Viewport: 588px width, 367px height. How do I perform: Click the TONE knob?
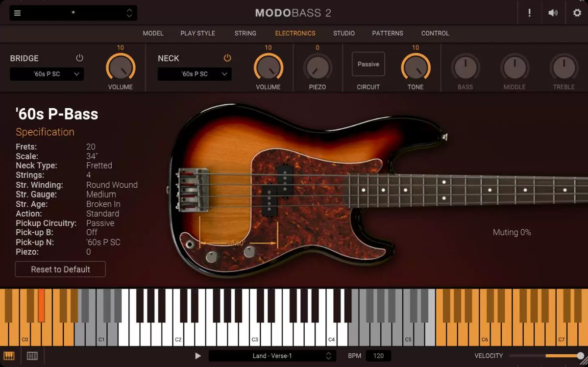[x=416, y=68]
